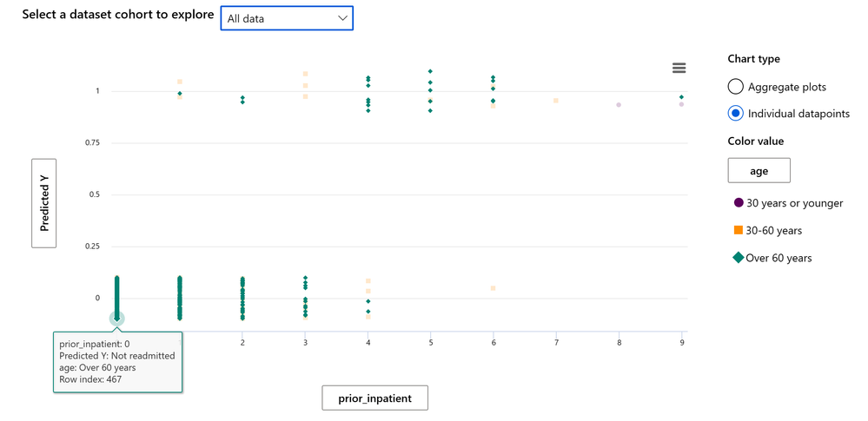Click the Predicted Y axis button
Viewport: 868px width, 421px height.
[43, 203]
